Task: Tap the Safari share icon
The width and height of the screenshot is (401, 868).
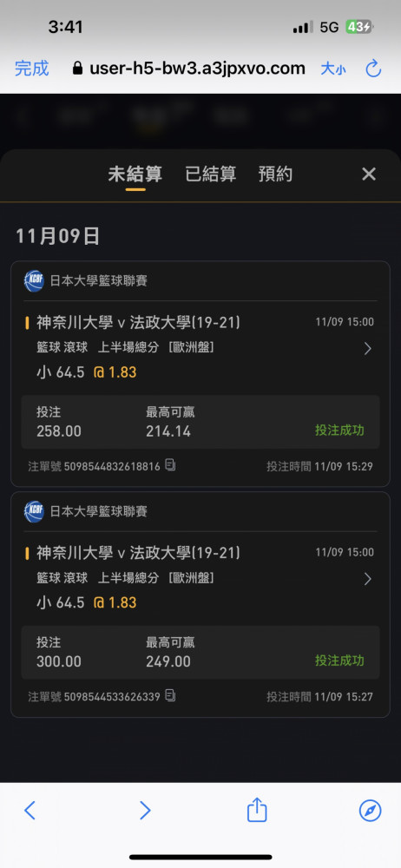Action: (257, 810)
